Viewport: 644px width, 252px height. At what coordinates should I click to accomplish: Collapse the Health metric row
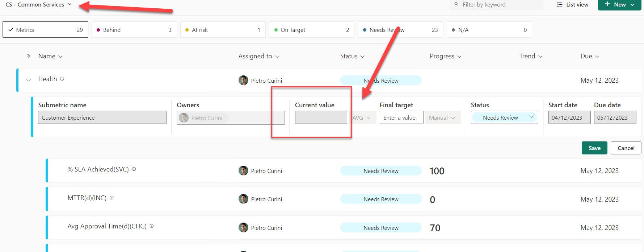point(29,80)
